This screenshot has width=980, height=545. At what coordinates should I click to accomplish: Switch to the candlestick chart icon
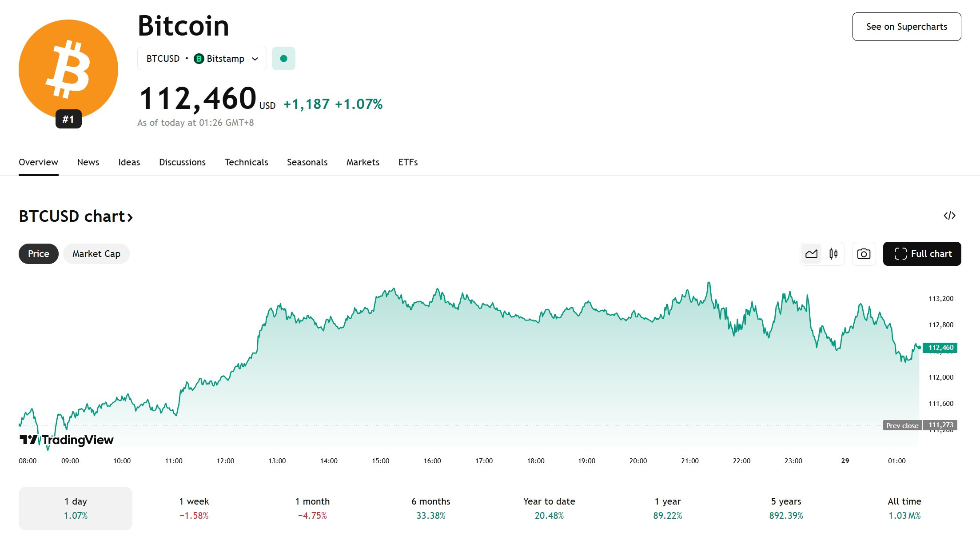(833, 254)
